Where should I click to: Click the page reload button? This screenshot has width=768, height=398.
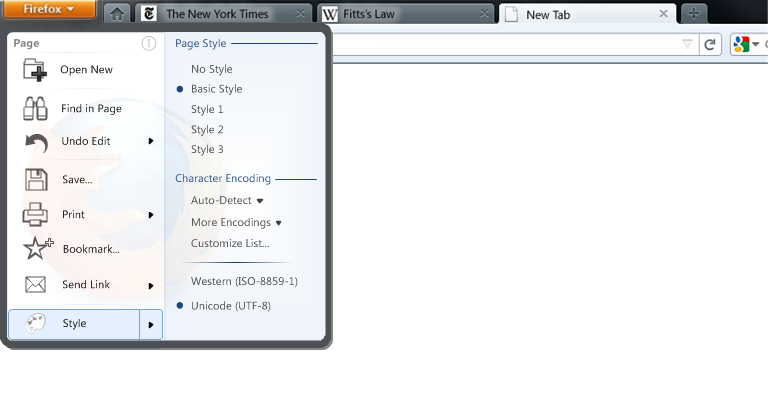pos(710,45)
